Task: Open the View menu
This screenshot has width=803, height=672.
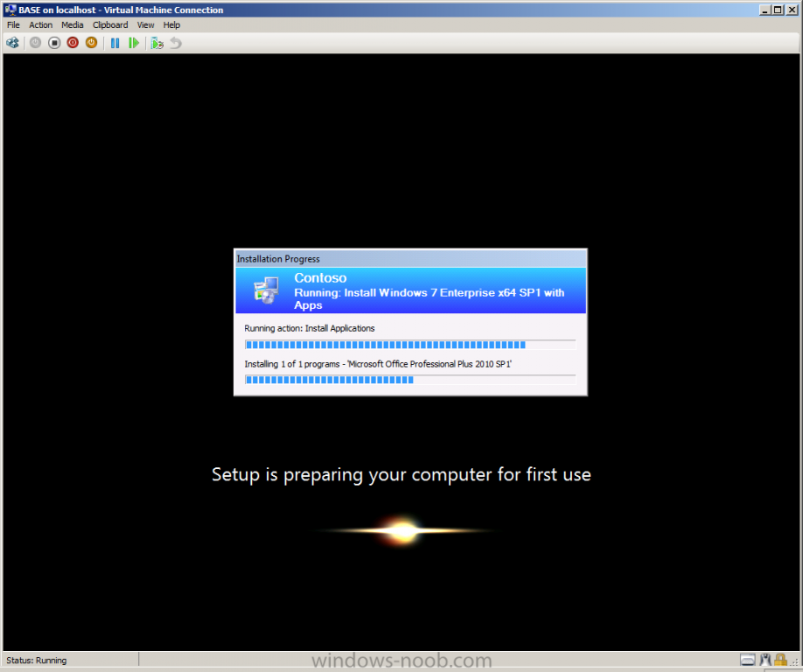Action: [x=145, y=25]
